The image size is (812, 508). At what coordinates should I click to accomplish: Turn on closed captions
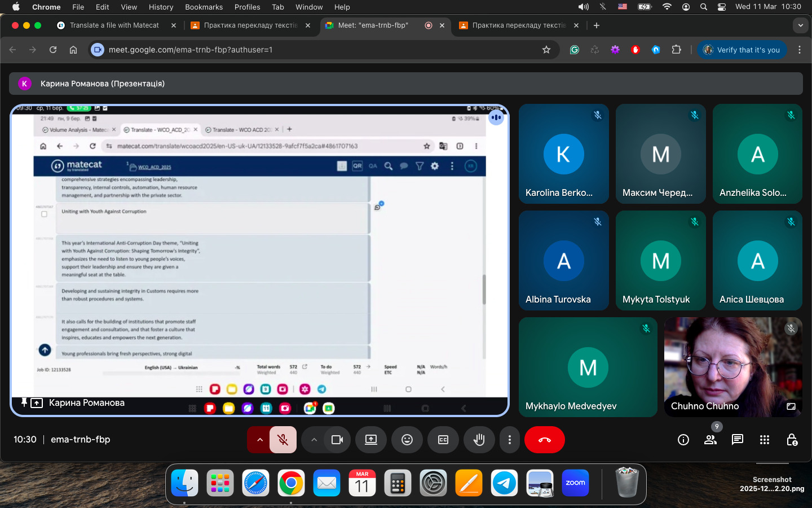[443, 440]
